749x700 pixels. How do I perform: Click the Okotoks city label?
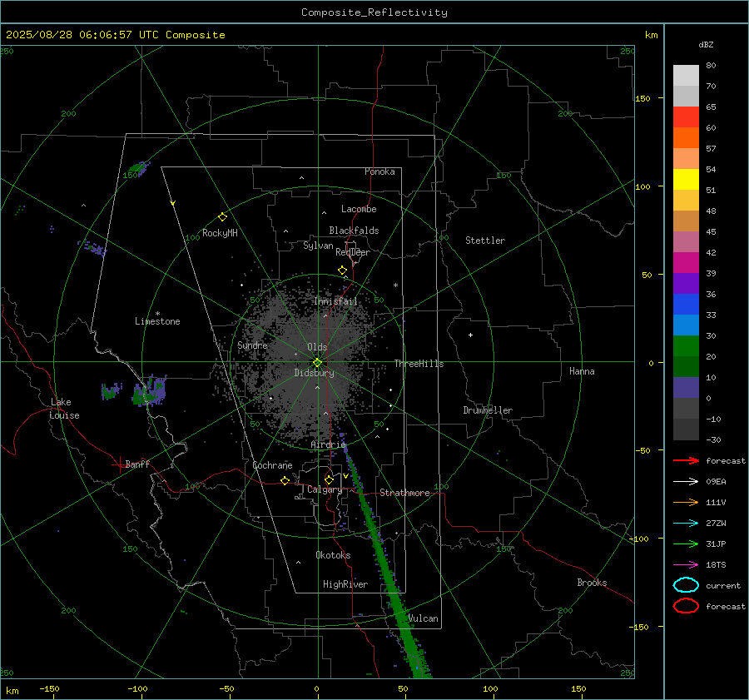[333, 555]
